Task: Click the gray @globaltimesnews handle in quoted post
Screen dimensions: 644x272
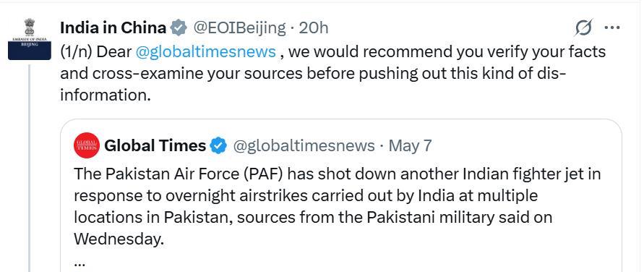Action: [x=304, y=146]
